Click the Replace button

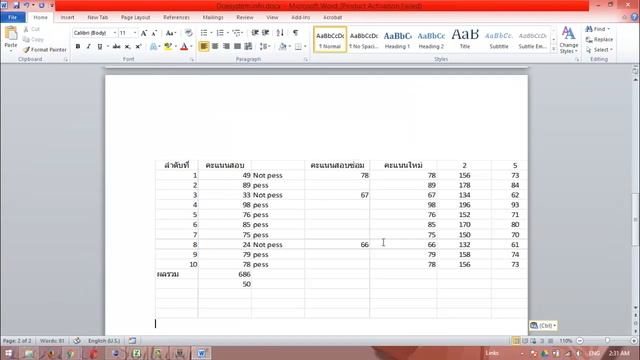pos(599,39)
